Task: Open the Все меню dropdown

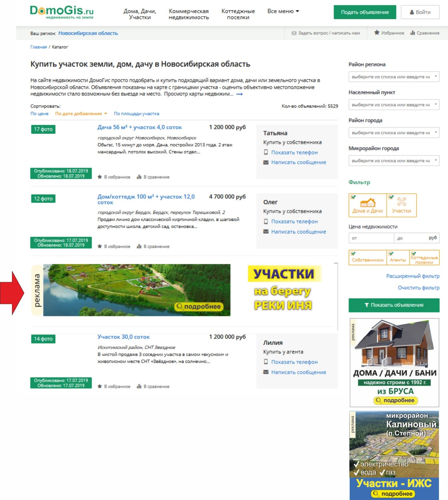Action: 283,11
